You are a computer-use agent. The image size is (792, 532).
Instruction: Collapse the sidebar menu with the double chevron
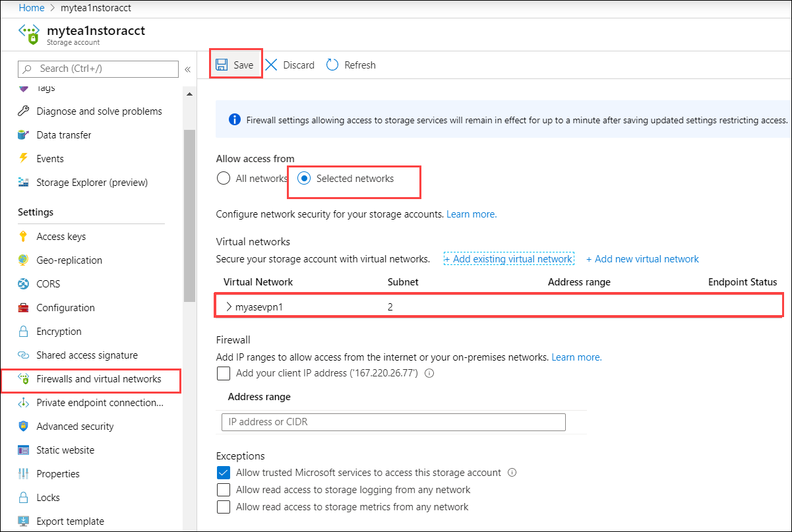coord(187,69)
